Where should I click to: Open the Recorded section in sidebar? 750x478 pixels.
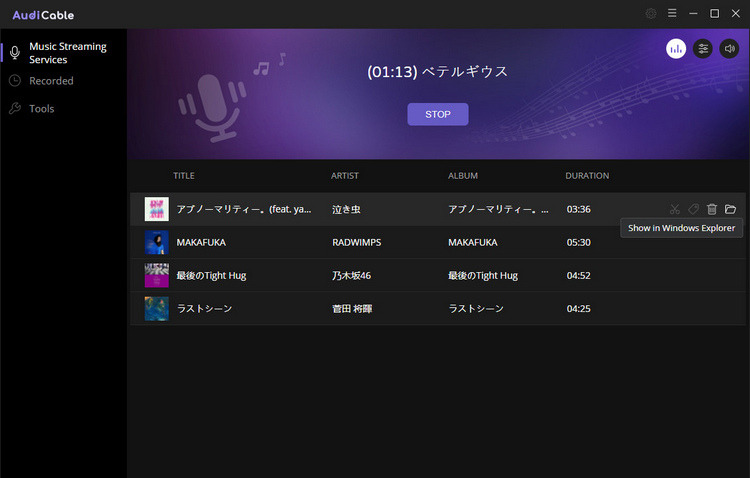51,81
